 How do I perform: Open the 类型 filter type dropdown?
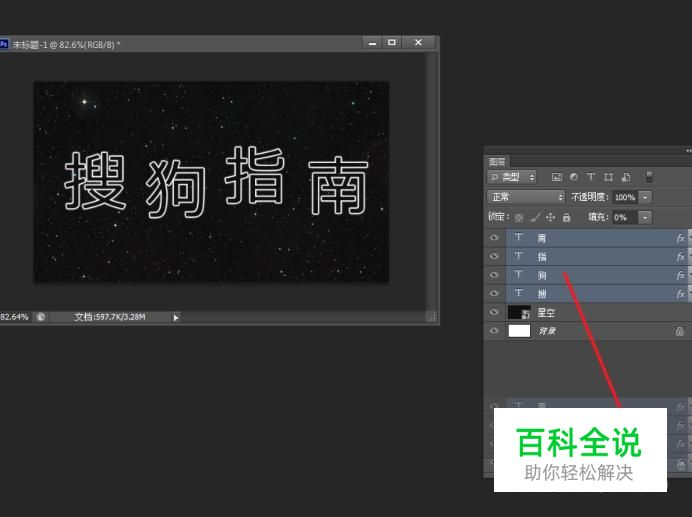(x=511, y=177)
